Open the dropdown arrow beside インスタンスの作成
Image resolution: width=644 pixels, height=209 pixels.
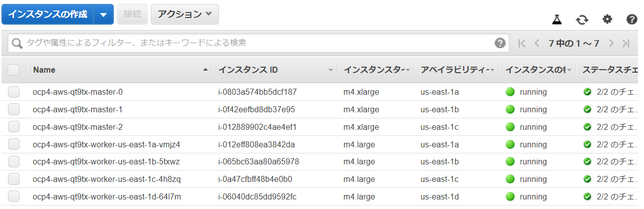(x=104, y=15)
